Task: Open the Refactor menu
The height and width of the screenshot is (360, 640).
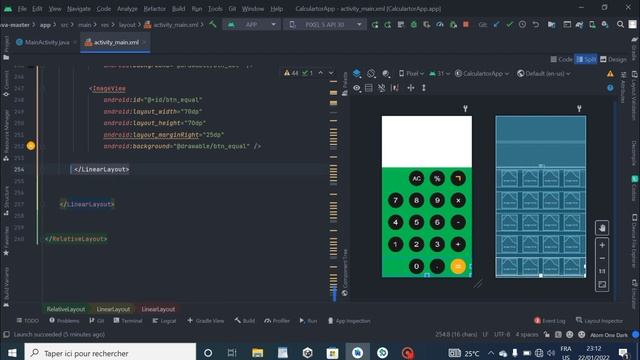Action: click(155, 9)
